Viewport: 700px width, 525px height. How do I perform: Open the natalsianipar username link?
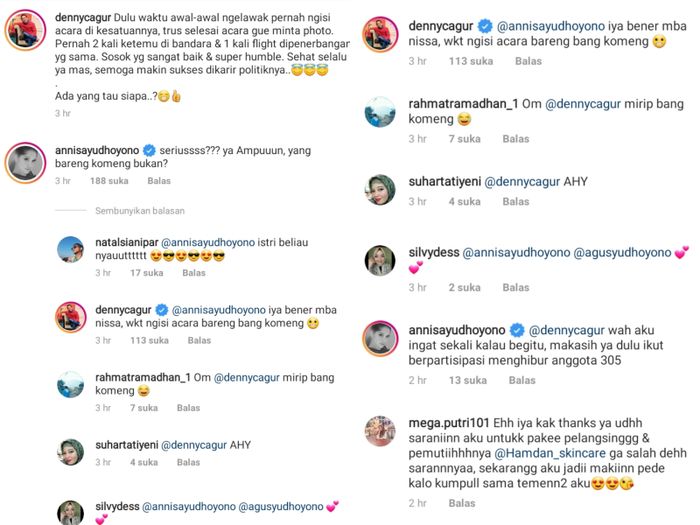tap(126, 242)
